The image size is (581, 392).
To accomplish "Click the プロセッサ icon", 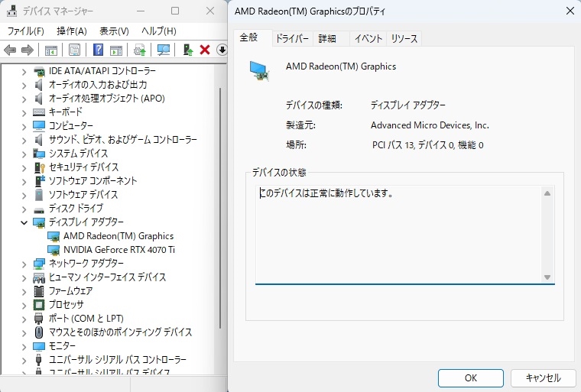I will tap(39, 305).
